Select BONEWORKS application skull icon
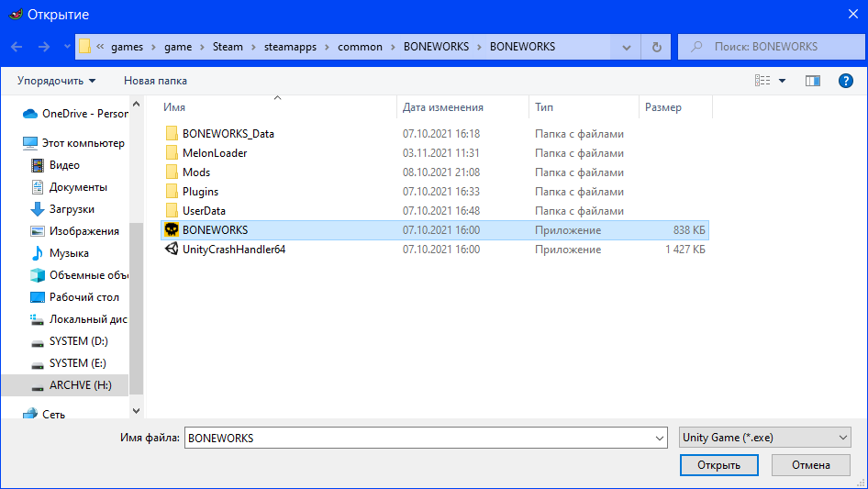Viewport: 868px width, 489px height. [172, 229]
